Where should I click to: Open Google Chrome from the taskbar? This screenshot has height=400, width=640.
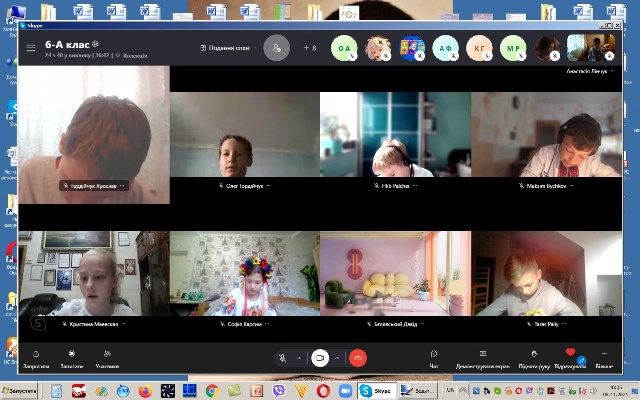212,390
